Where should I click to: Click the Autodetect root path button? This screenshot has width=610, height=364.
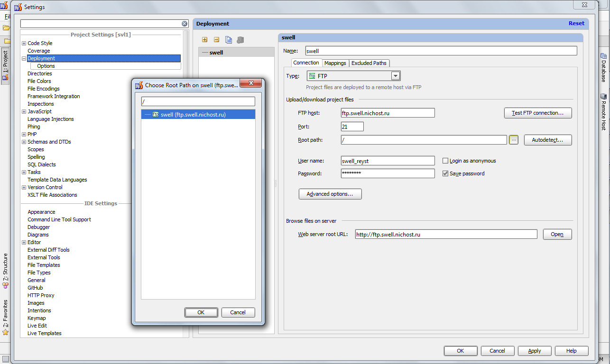coord(548,140)
